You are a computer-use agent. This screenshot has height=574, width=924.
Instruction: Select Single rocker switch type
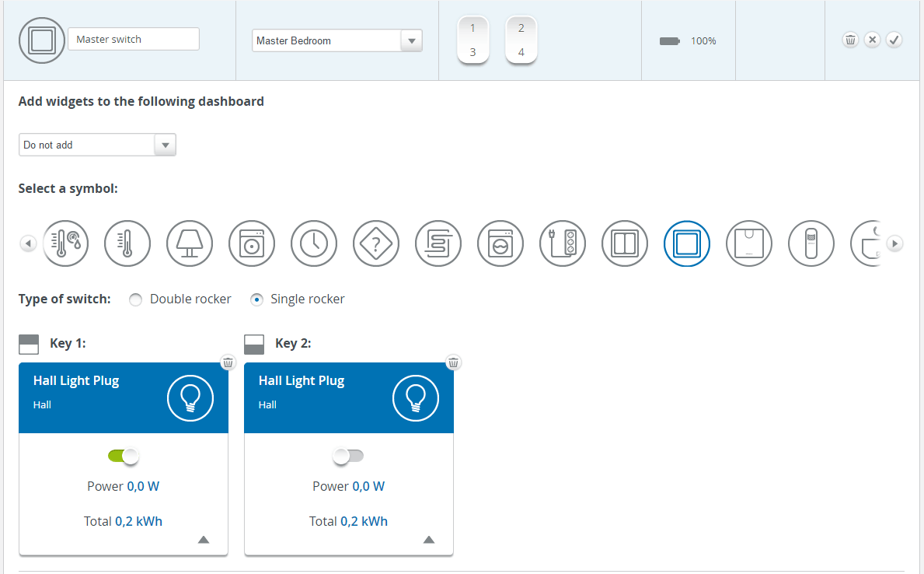(x=257, y=299)
